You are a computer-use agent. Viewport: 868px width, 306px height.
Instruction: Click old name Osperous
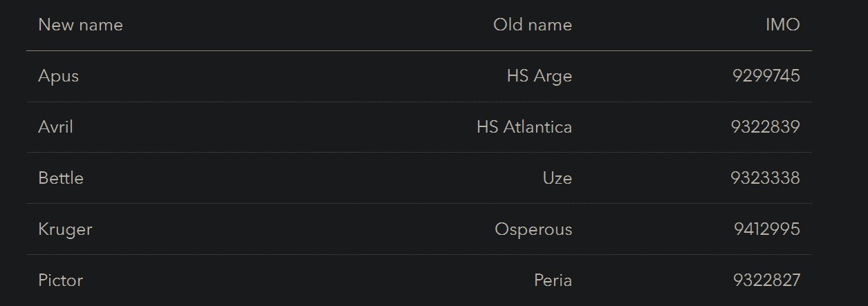point(533,229)
